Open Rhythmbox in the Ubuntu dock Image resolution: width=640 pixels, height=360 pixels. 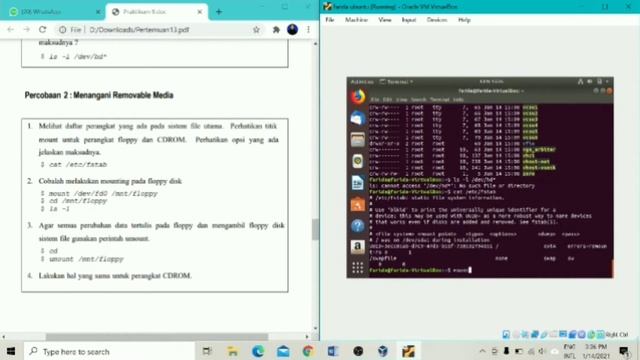click(x=358, y=161)
